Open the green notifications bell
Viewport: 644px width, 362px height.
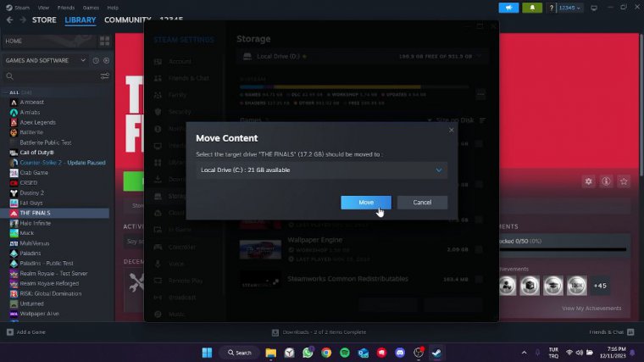tap(532, 8)
